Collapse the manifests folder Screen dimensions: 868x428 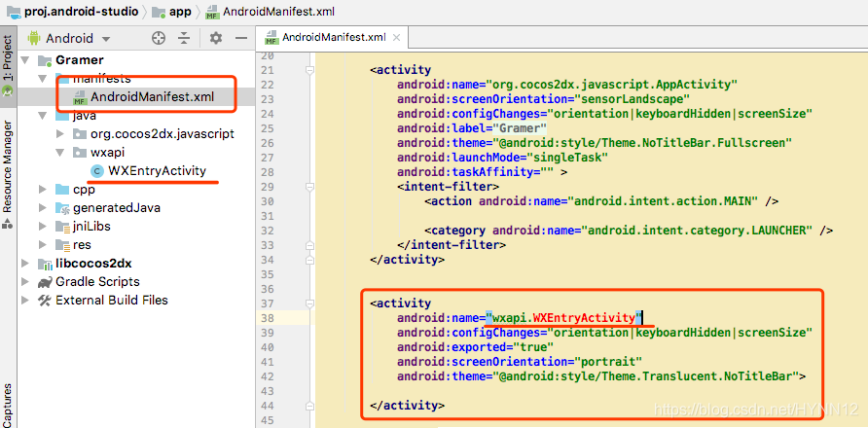[x=43, y=79]
